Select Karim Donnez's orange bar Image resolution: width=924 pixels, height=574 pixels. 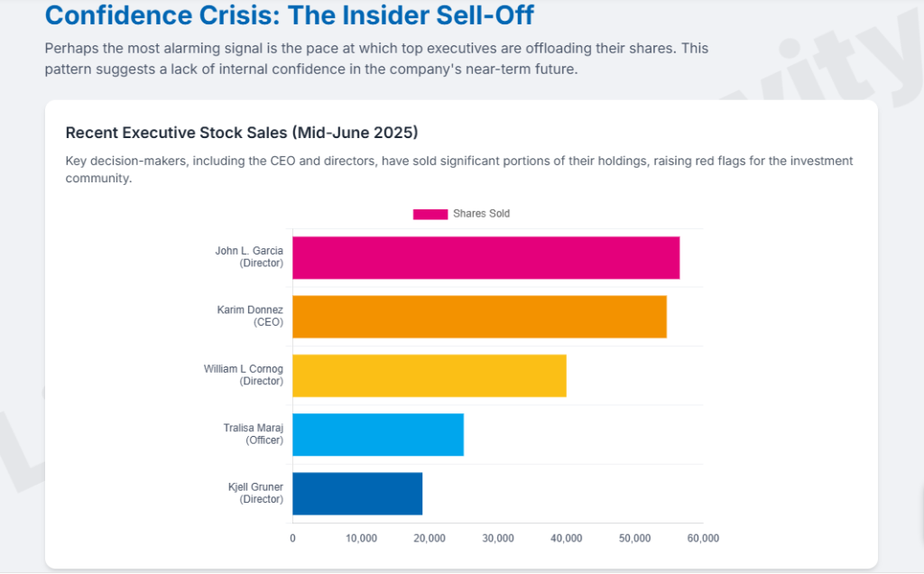[x=479, y=317]
